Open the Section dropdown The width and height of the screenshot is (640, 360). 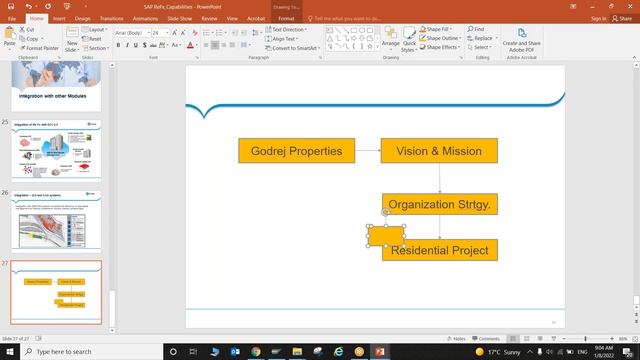(96, 48)
